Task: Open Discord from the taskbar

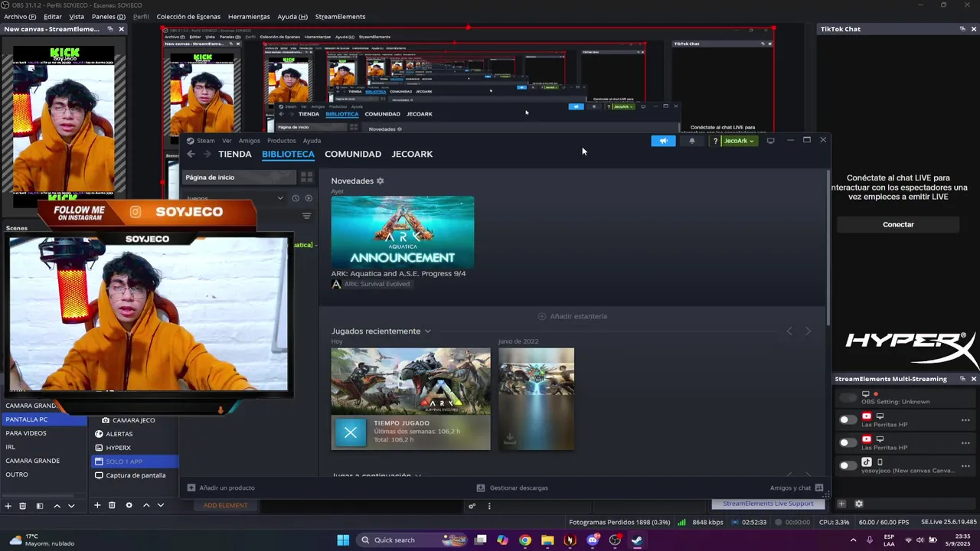Action: 593,540
